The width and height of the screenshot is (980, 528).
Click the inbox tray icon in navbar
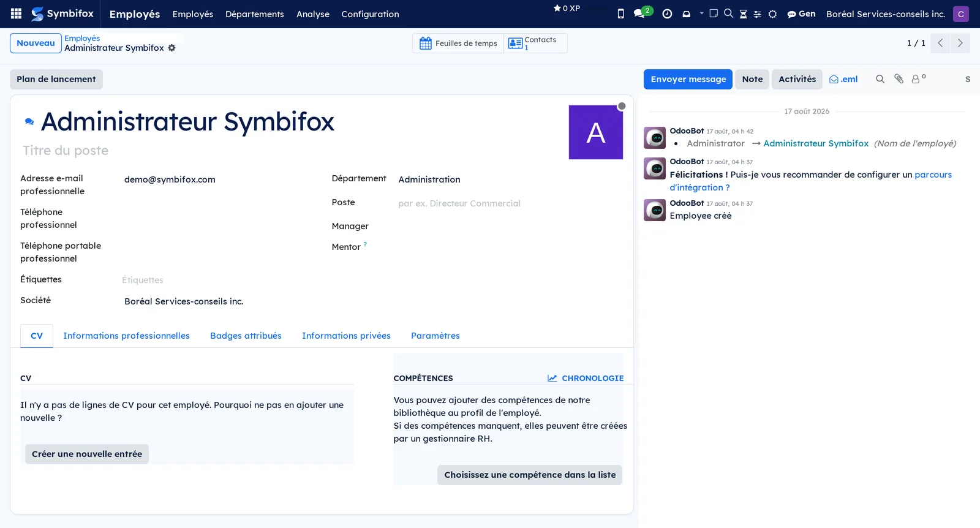(686, 13)
